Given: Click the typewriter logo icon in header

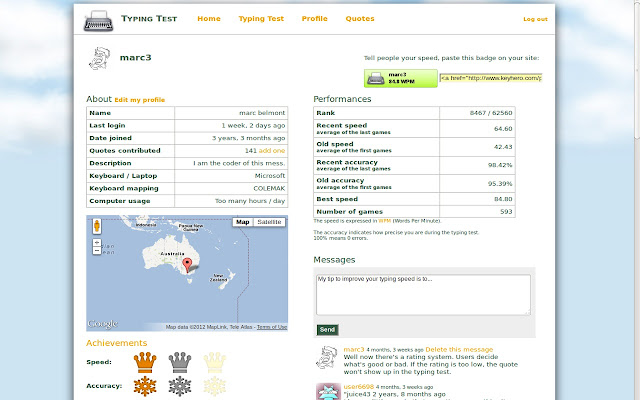Looking at the screenshot, I should tap(98, 19).
